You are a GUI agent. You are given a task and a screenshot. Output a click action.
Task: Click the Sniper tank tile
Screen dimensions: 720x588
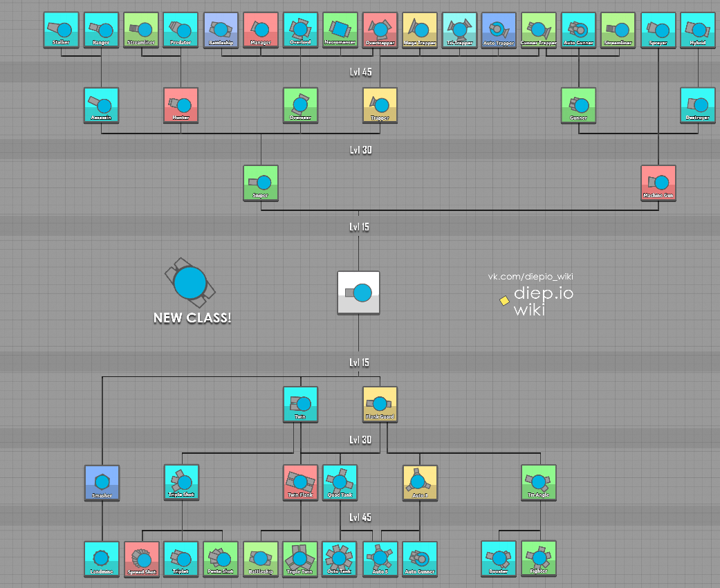pos(261,183)
